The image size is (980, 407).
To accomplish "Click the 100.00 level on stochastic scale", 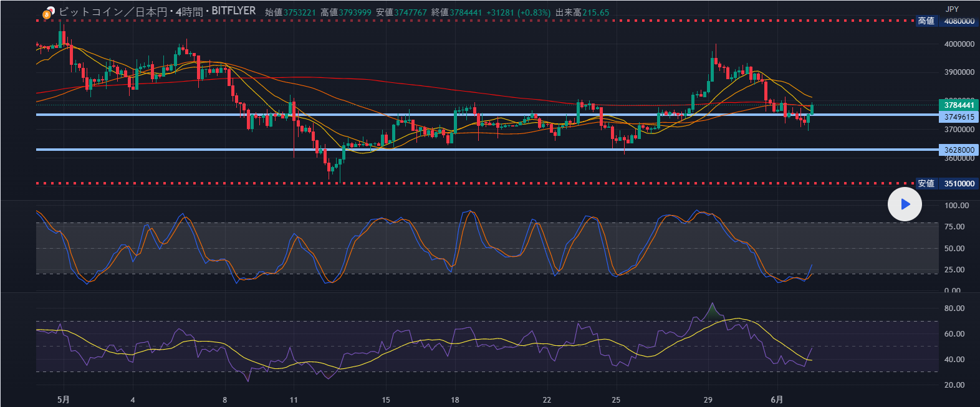I will (x=956, y=206).
